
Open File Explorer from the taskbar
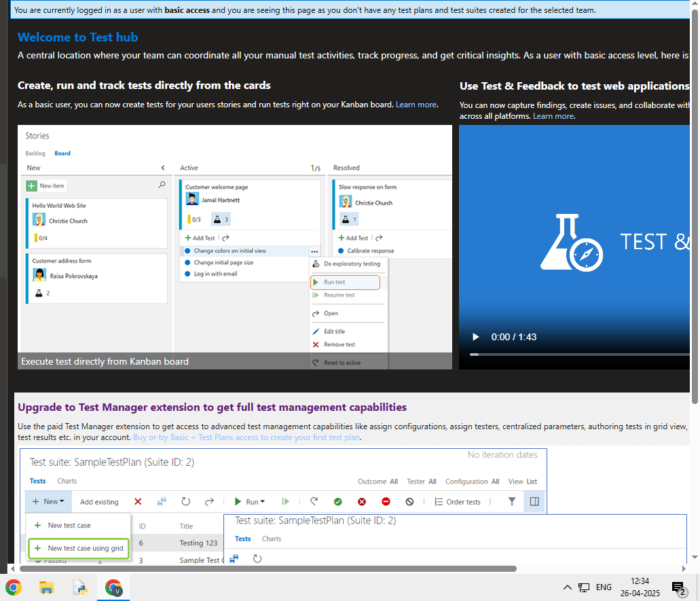click(46, 587)
